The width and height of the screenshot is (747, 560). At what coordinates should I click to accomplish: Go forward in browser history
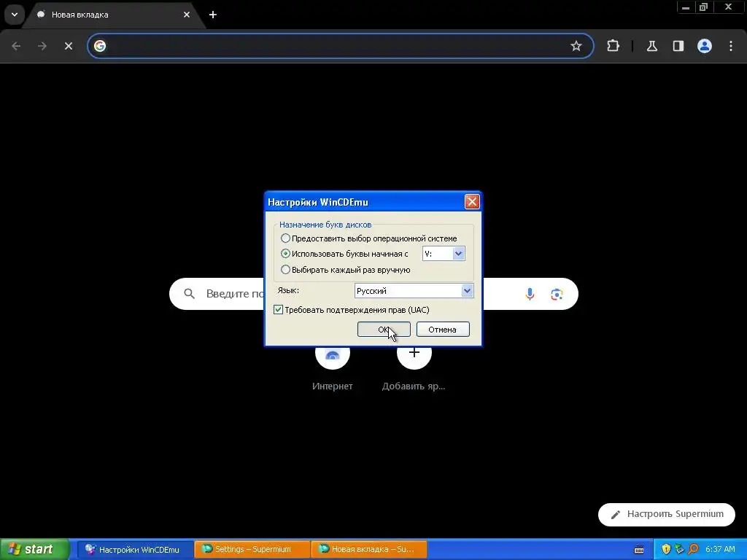42,46
